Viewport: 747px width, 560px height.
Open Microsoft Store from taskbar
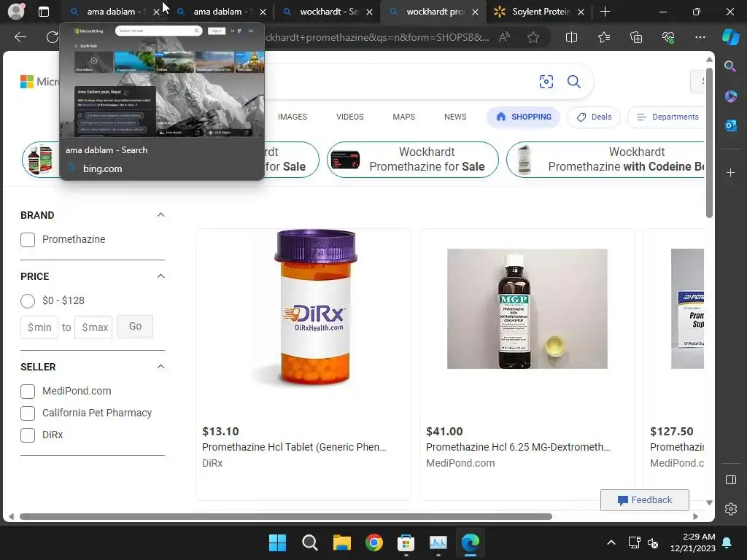click(x=406, y=542)
